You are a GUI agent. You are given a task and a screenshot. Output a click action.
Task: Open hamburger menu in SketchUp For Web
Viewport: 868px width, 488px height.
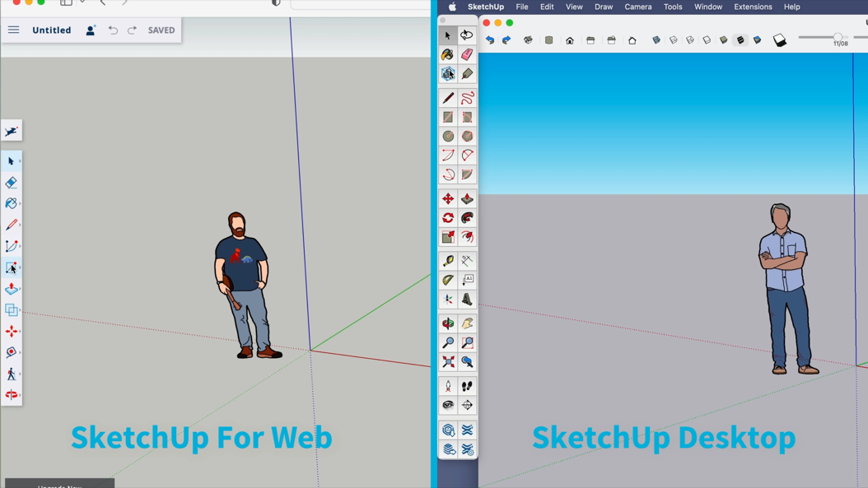point(13,30)
